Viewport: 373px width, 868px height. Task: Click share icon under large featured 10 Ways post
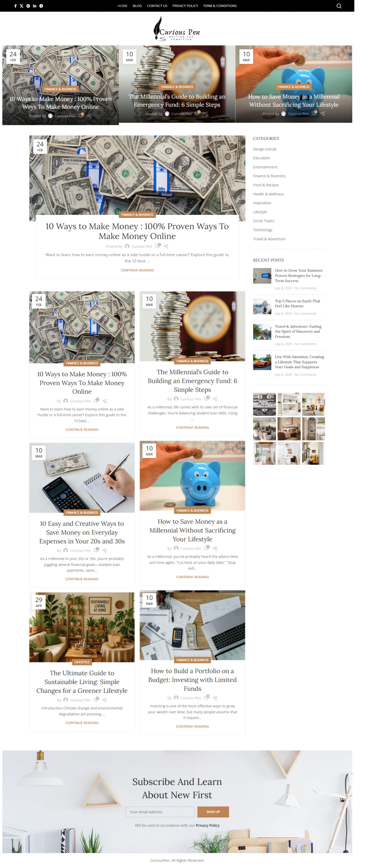[x=166, y=246]
